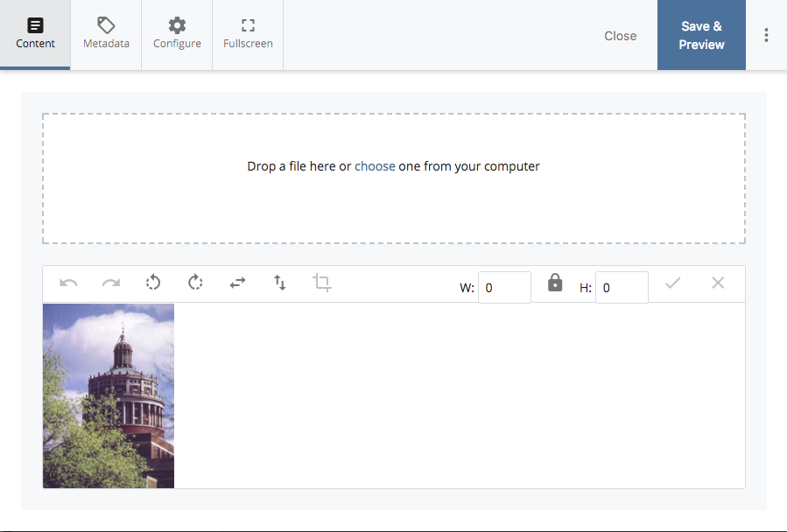Open the Content tab
The image size is (787, 532).
(x=35, y=35)
